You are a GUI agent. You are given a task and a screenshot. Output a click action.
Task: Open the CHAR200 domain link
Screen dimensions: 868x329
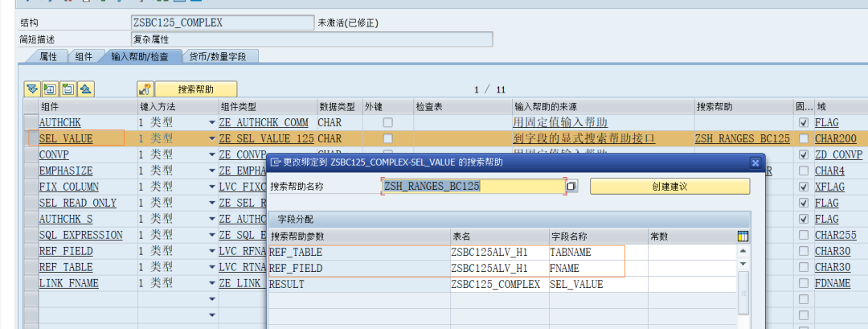[835, 138]
